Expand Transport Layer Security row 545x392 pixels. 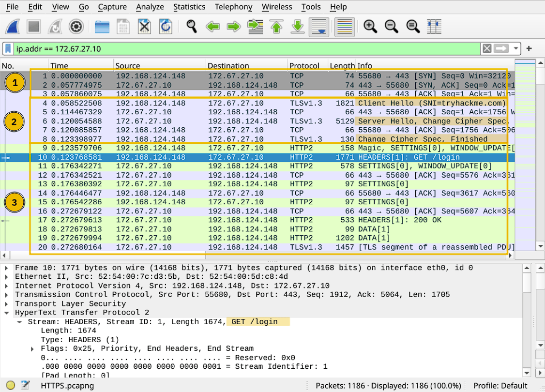(x=6, y=303)
